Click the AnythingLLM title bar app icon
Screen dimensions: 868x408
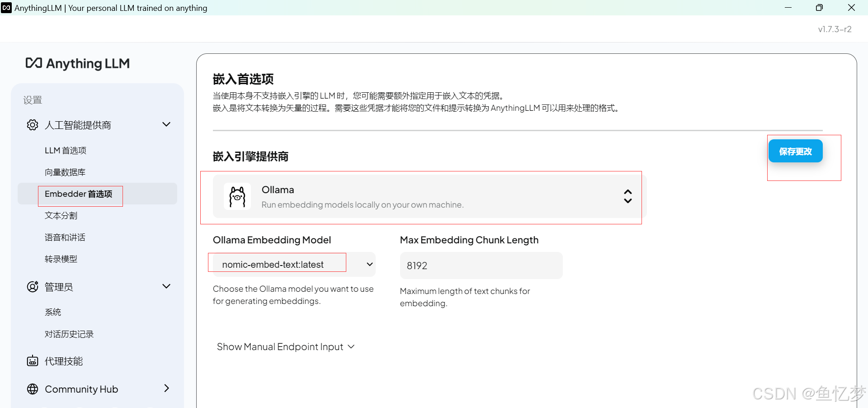coord(6,8)
